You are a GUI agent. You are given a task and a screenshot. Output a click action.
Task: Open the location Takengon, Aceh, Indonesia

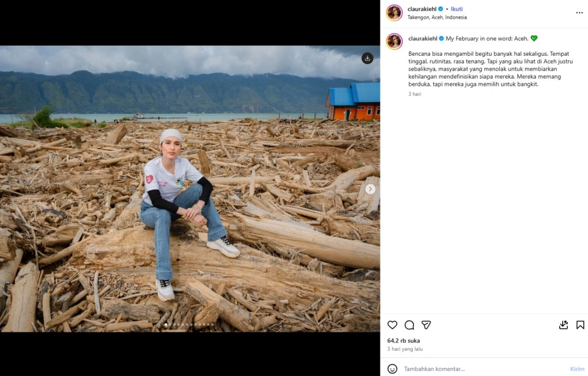tap(436, 18)
